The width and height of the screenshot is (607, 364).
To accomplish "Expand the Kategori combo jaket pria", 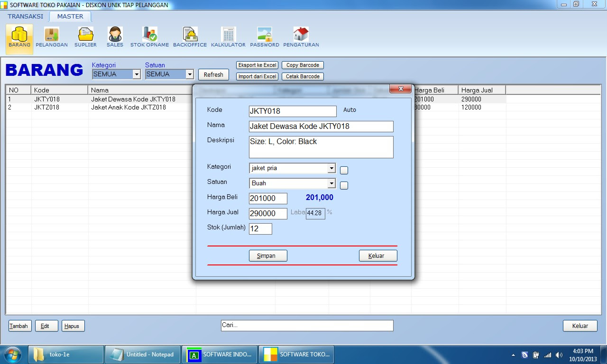I will (331, 168).
